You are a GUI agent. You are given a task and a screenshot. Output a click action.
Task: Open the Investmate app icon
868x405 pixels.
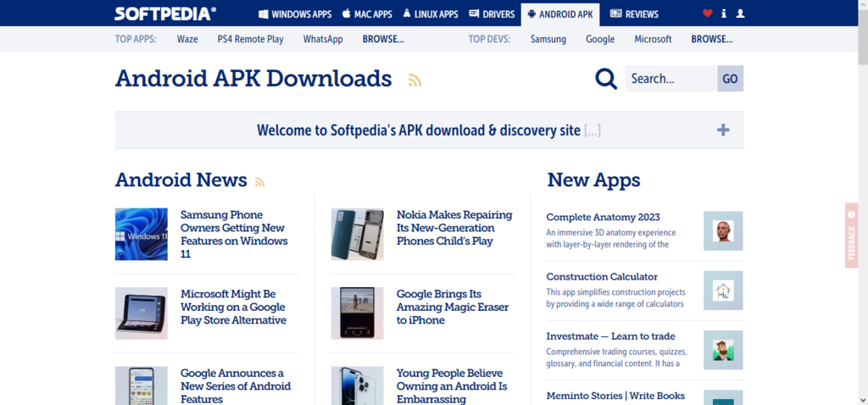tap(723, 350)
